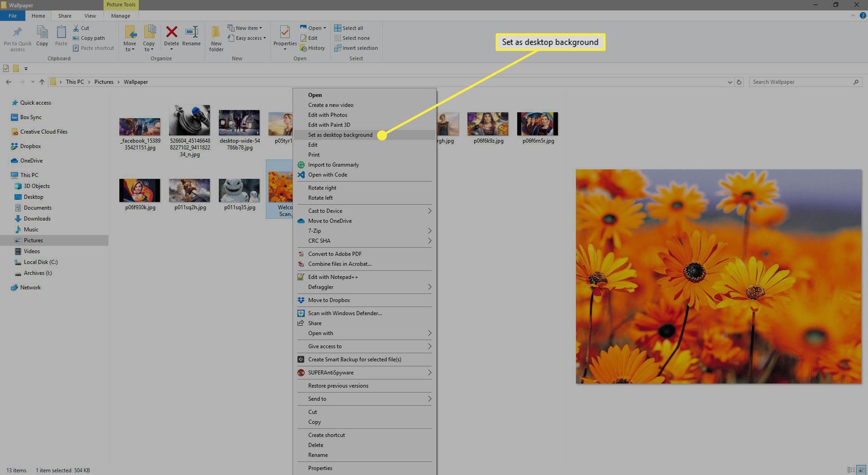Select Dropbox in the navigation pane
Viewport: 868px width, 475px height.
coord(30,146)
